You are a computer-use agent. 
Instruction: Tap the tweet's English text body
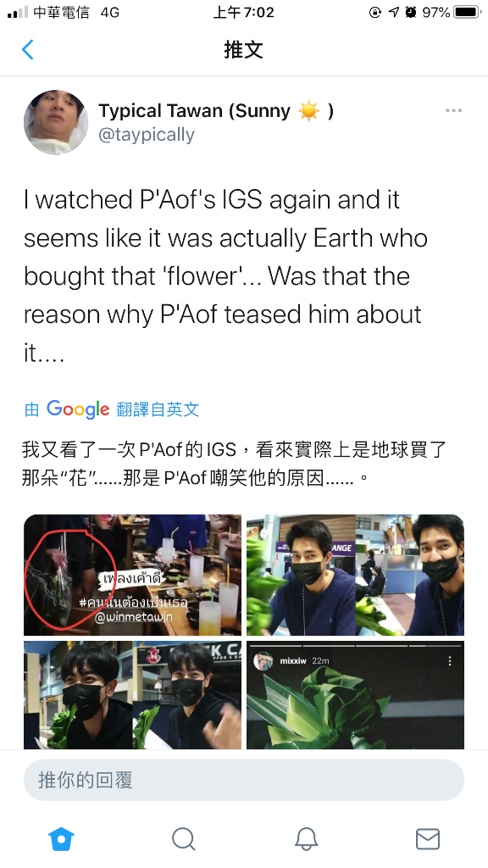click(225, 276)
